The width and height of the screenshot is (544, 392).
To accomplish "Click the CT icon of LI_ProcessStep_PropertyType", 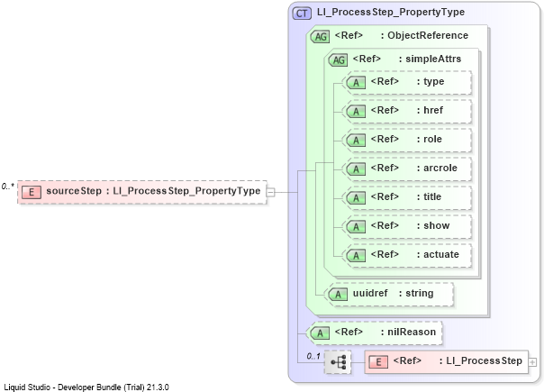I will (302, 14).
